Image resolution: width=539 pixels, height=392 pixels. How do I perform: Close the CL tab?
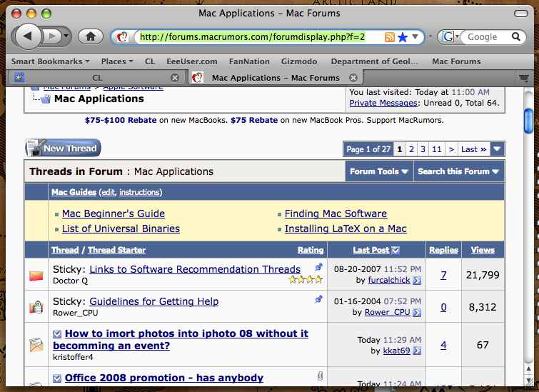pyautogui.click(x=175, y=78)
